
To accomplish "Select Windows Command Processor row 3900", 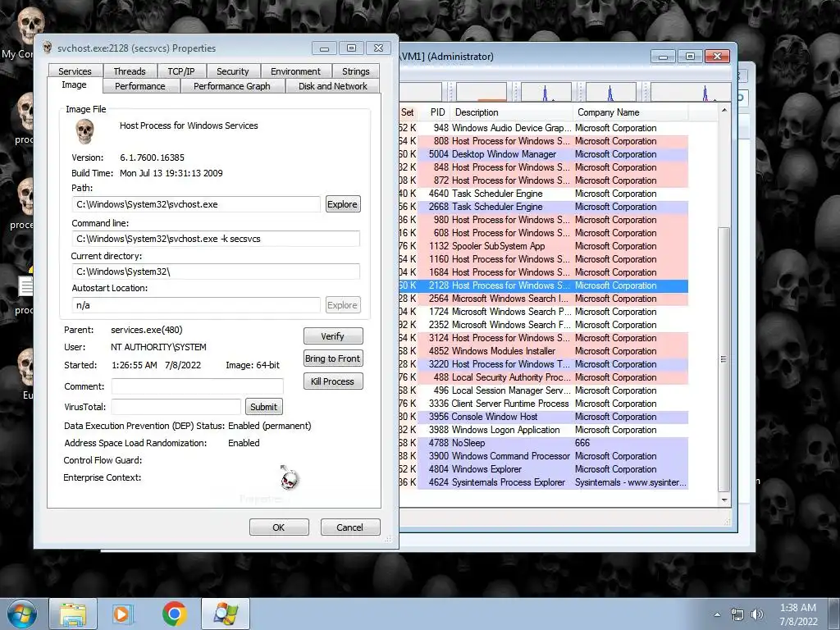I will pyautogui.click(x=544, y=456).
